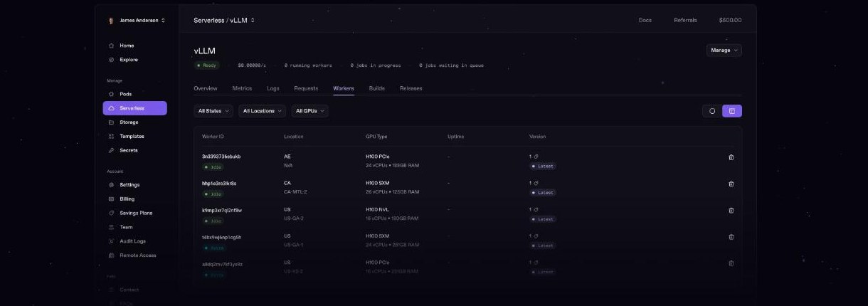
Task: Click version icon for worker hhp1e3re3lkr8s
Action: pos(536,183)
